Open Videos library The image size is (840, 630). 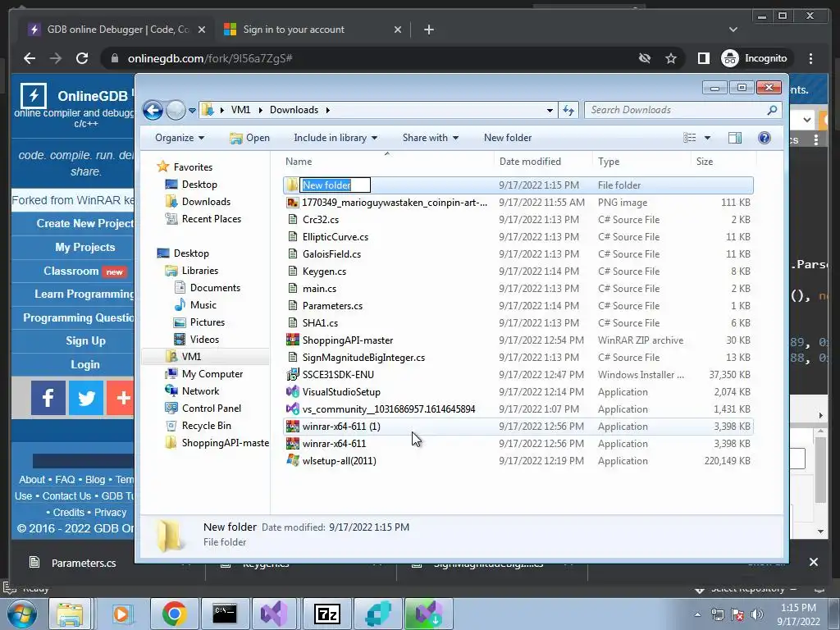pyautogui.click(x=197, y=339)
